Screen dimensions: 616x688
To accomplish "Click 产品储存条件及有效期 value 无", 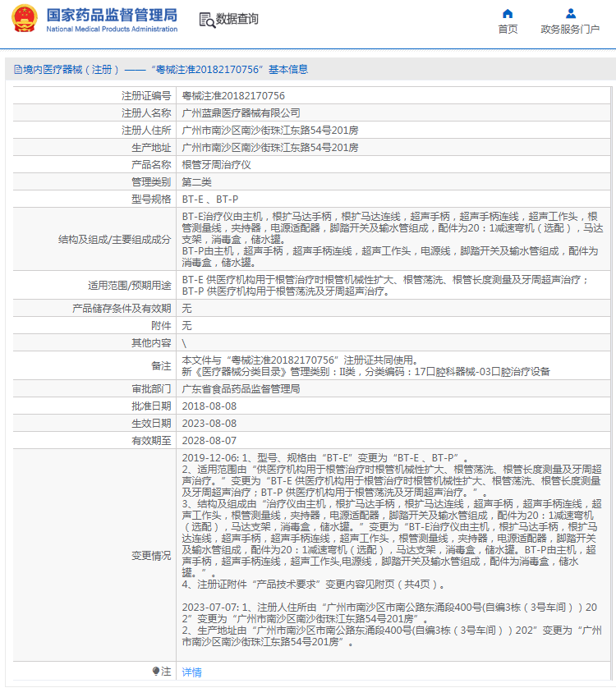I will pos(186,309).
